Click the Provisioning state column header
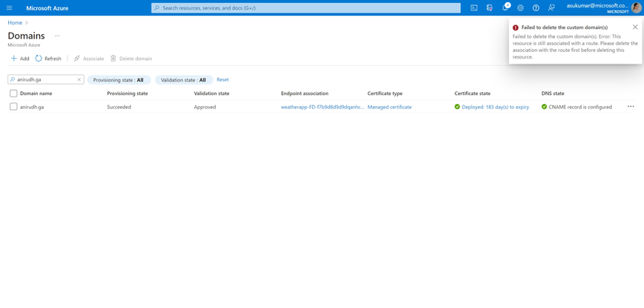This screenshot has height=308, width=644. coord(127,94)
